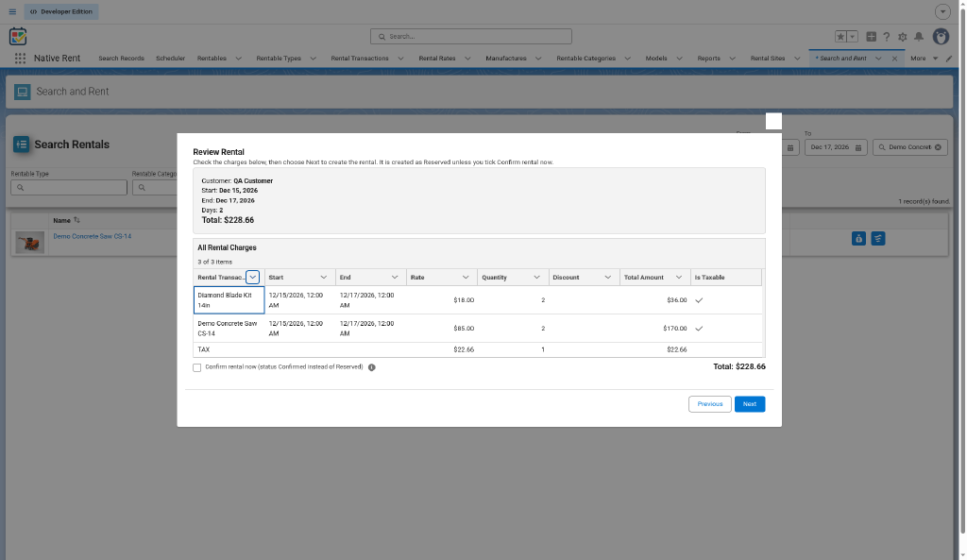Viewport: 967px width, 560px height.
Task: Select the Diamond Blade Kit 14in cell
Action: point(229,300)
